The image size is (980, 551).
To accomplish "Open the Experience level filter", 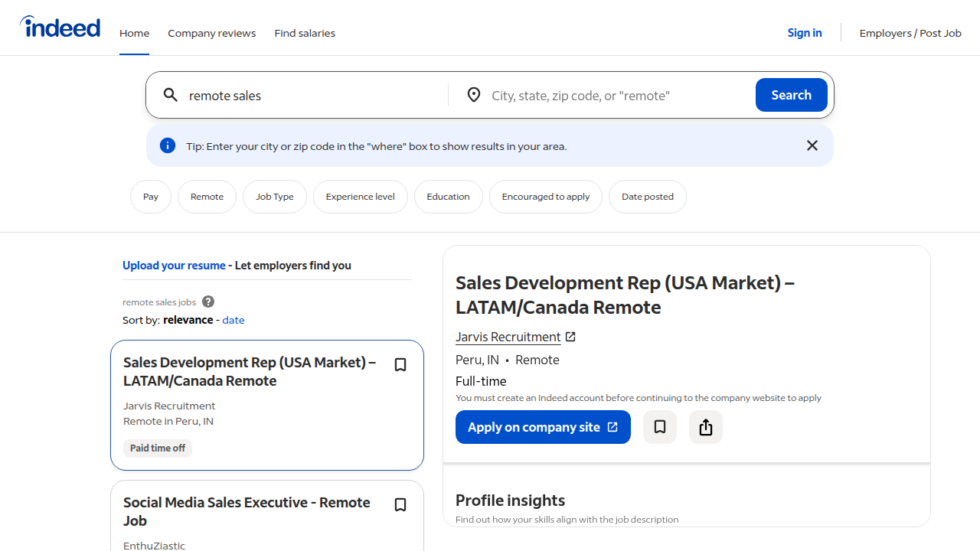I will point(361,197).
